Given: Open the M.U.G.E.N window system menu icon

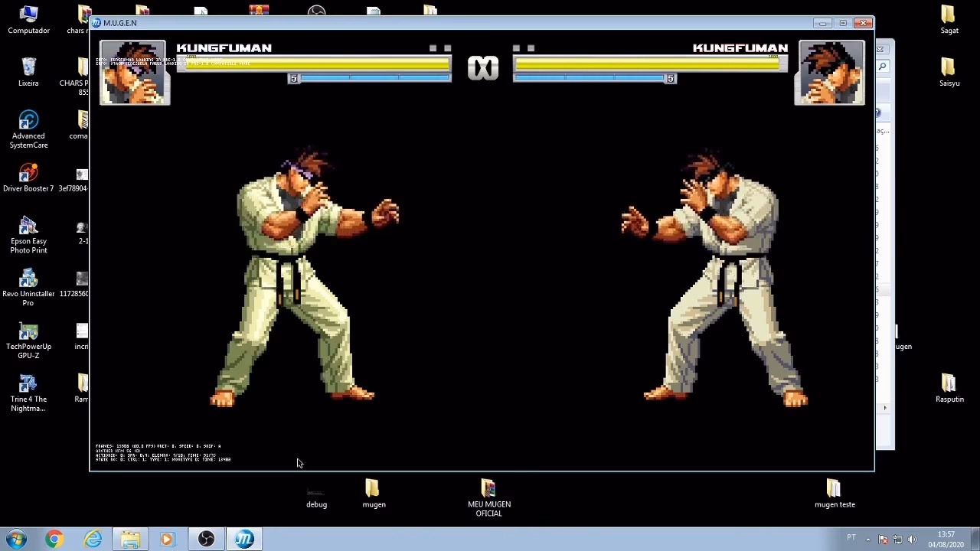Looking at the screenshot, I should pyautogui.click(x=98, y=22).
